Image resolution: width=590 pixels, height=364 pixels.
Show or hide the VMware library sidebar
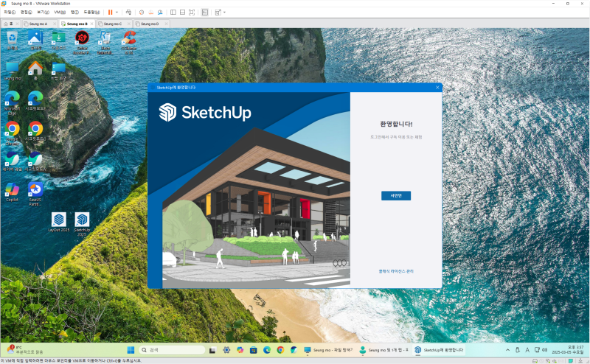tap(173, 13)
